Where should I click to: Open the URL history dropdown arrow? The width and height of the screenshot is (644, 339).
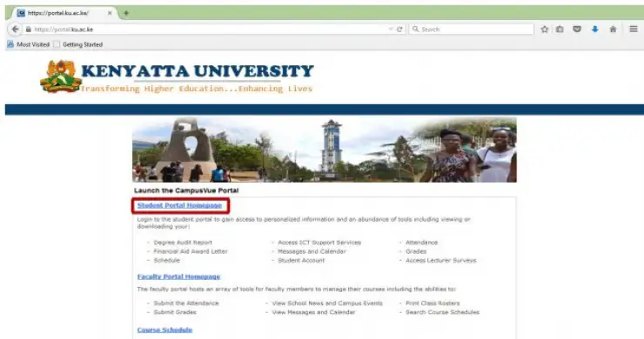391,30
